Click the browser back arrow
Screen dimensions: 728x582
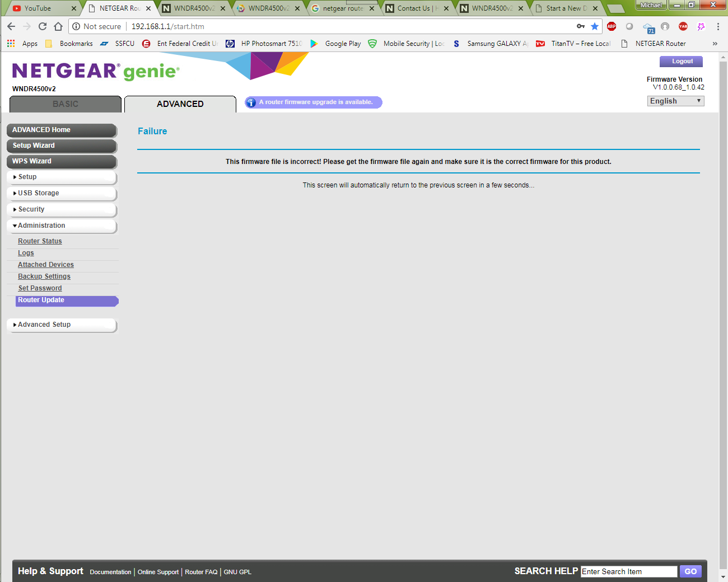pos(11,26)
